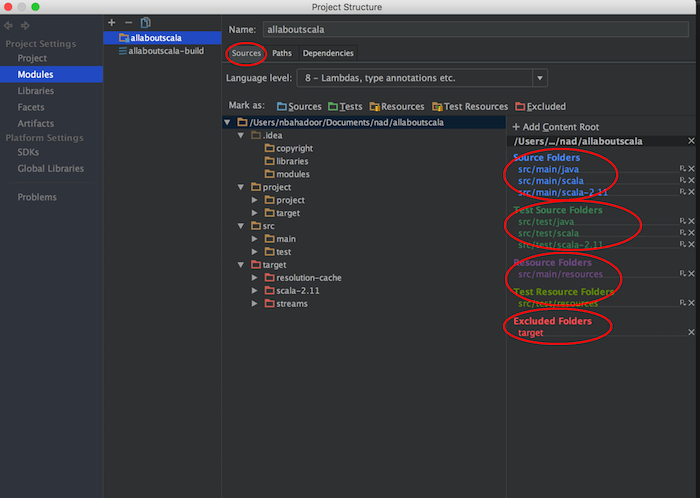Unmark src/main/resources resource folder
The height and width of the screenshot is (498, 700).
(692, 274)
